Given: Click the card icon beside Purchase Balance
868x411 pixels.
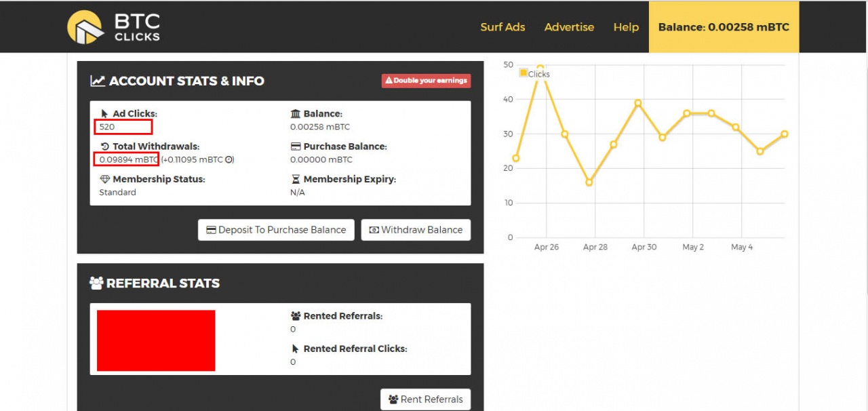Looking at the screenshot, I should click(x=296, y=146).
